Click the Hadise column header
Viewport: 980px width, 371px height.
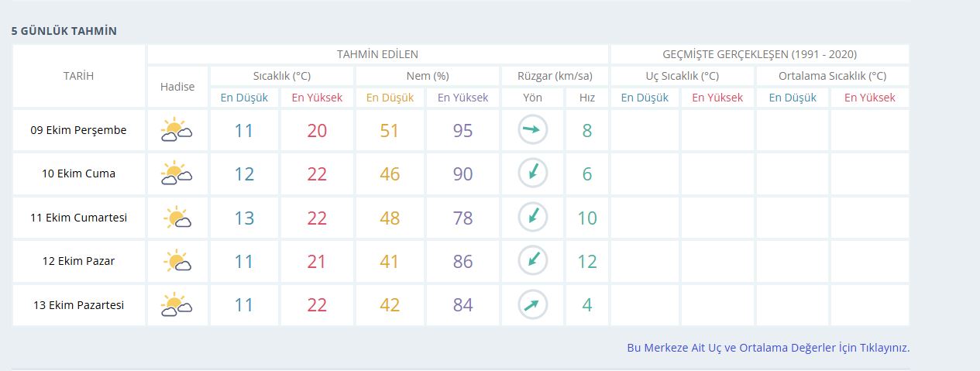coord(177,87)
